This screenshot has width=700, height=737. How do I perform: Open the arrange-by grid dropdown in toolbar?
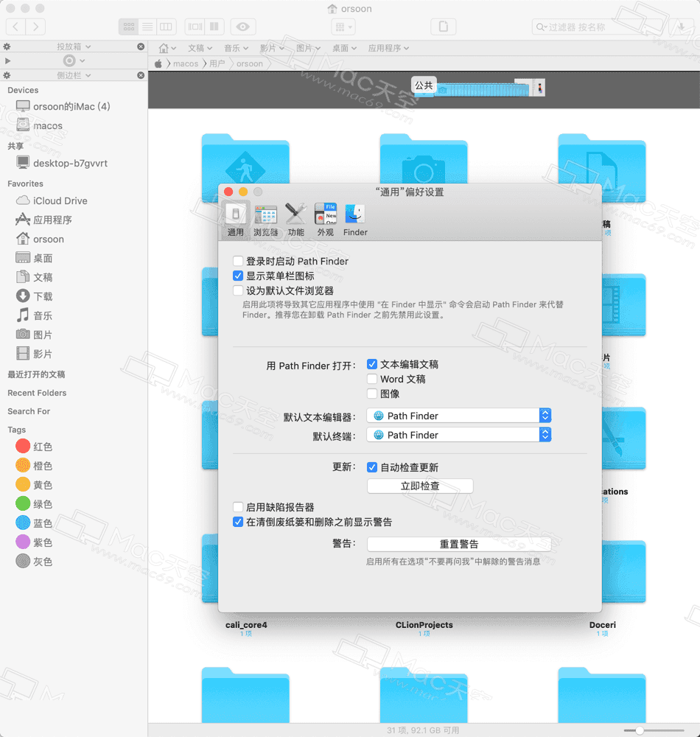tap(343, 27)
